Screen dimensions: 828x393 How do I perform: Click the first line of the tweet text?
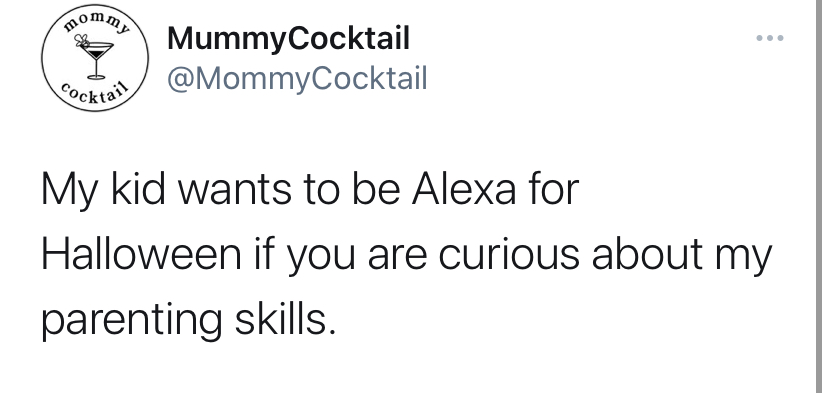click(310, 191)
